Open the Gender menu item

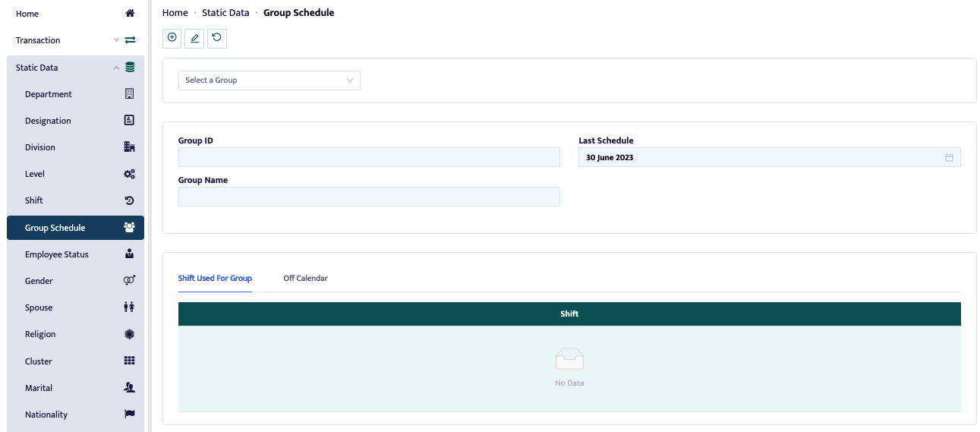pyautogui.click(x=75, y=281)
